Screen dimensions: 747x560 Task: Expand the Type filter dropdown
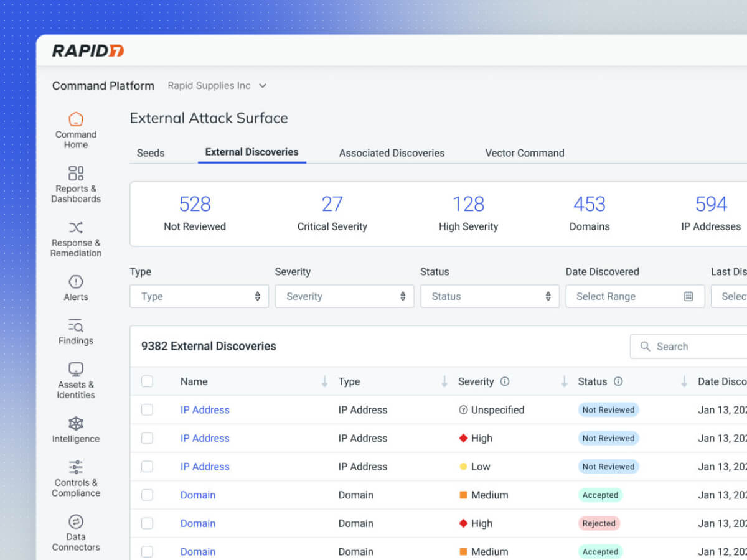199,296
